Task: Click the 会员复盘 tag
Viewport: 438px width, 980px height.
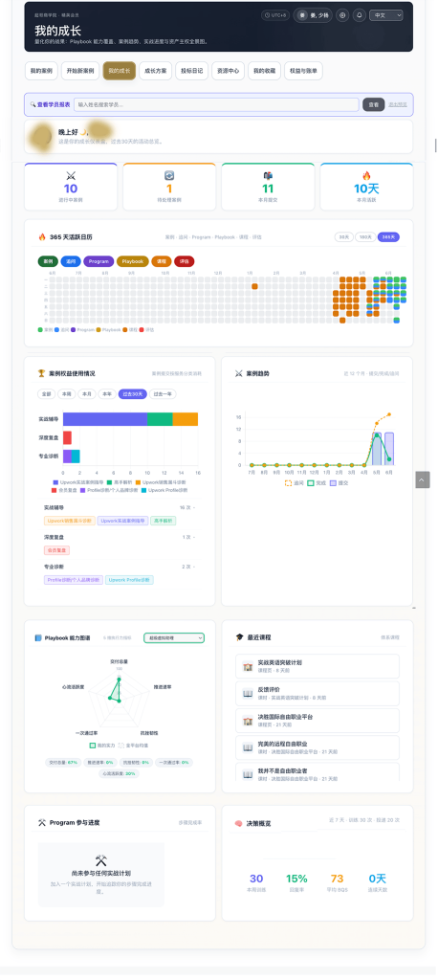Action: pos(56,550)
